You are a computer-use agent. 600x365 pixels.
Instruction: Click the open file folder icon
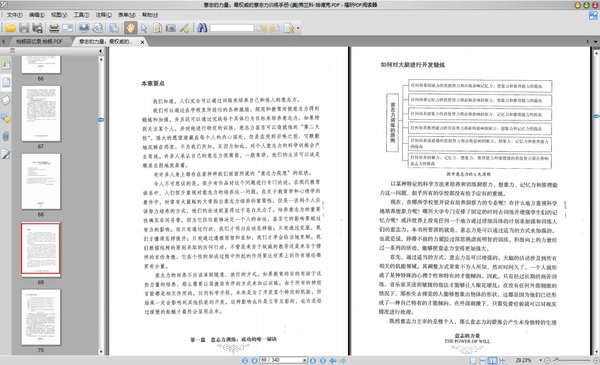point(10,28)
